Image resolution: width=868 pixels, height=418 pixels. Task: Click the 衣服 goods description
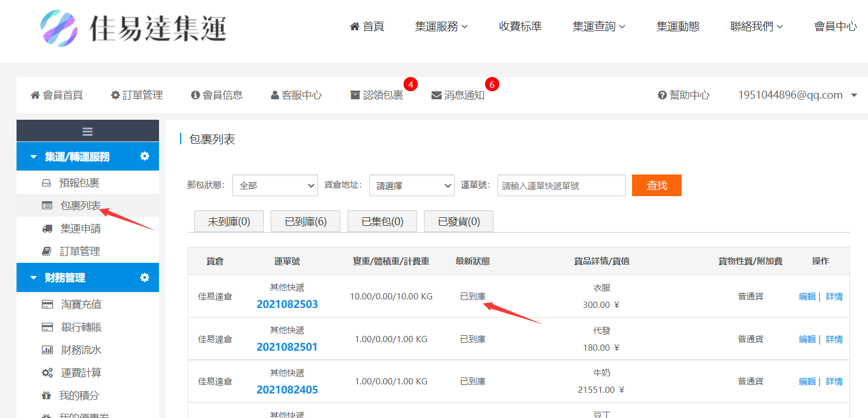[x=601, y=288]
